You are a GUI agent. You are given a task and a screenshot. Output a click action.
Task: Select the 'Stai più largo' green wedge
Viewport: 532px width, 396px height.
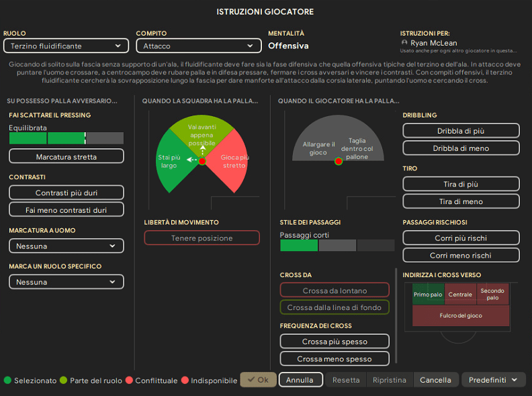(170, 161)
